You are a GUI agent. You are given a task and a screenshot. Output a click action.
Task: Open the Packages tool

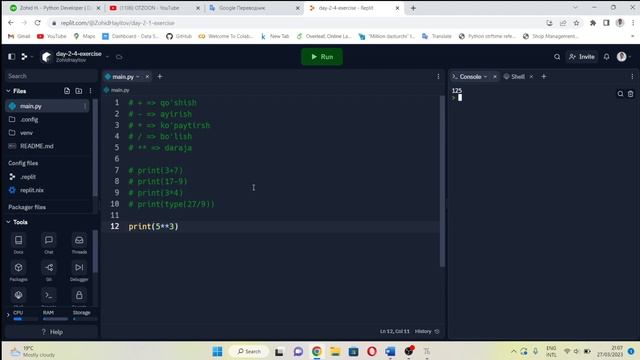click(x=18, y=271)
